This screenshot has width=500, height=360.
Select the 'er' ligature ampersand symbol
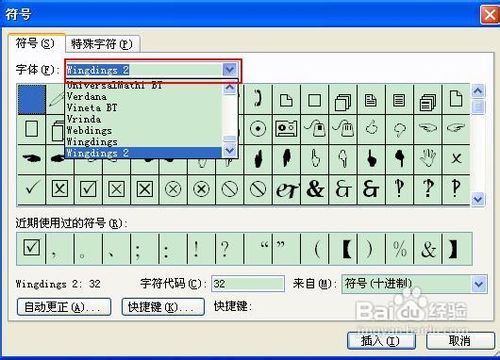tap(286, 189)
